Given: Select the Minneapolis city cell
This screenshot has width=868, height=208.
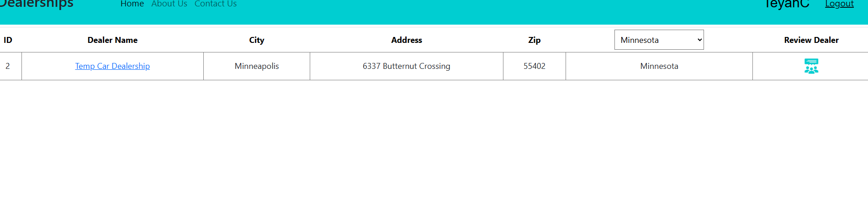Looking at the screenshot, I should pos(257,66).
